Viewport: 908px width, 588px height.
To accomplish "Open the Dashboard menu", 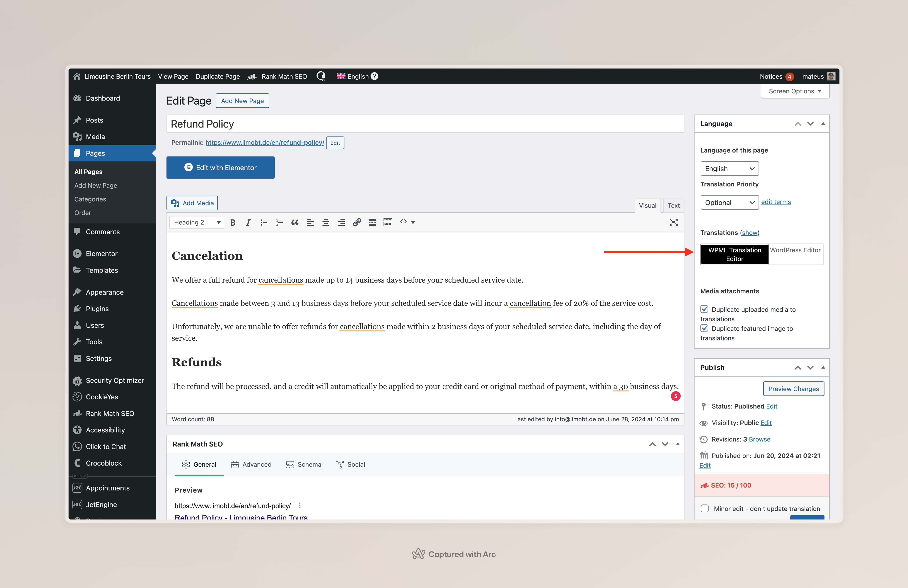I will coord(112,98).
